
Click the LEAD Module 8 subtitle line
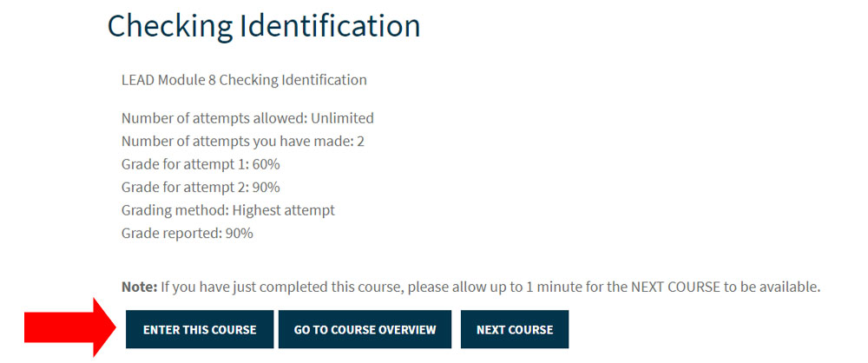point(244,80)
